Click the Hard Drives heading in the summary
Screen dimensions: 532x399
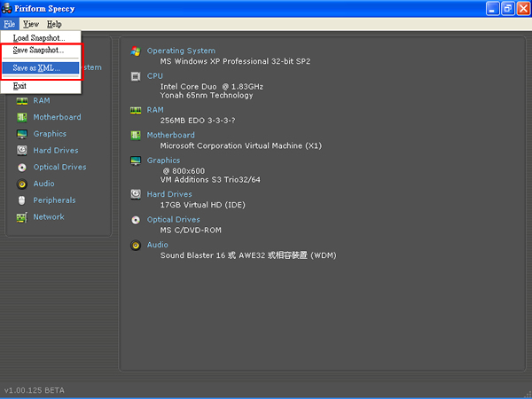click(x=169, y=194)
